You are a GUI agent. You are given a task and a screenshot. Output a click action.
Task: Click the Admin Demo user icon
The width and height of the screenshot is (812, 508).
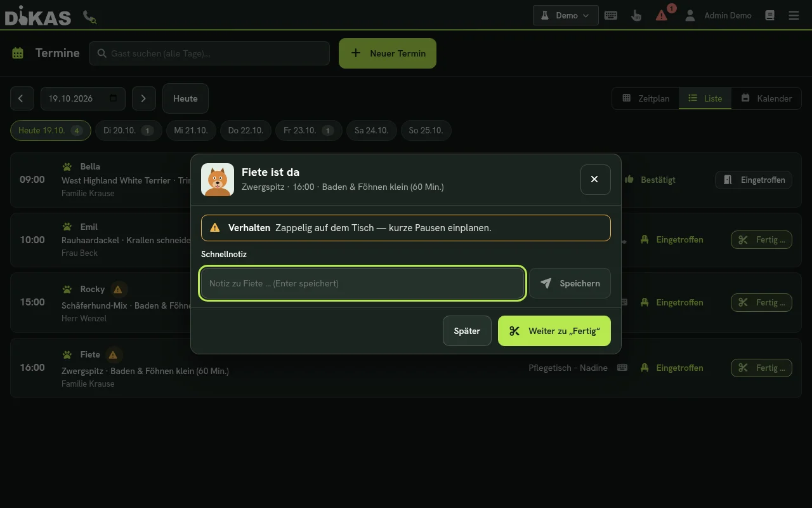(x=690, y=15)
